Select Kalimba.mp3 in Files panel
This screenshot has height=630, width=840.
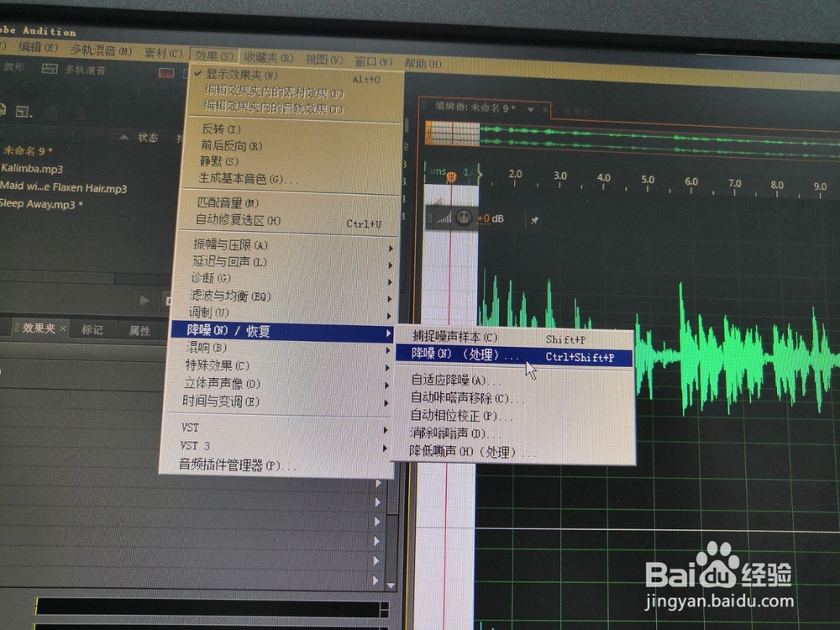[x=32, y=168]
